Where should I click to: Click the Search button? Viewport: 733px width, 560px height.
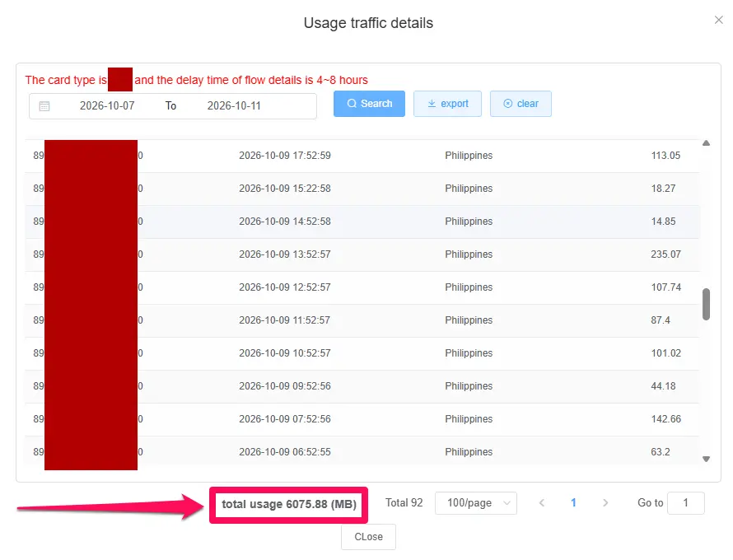369,104
